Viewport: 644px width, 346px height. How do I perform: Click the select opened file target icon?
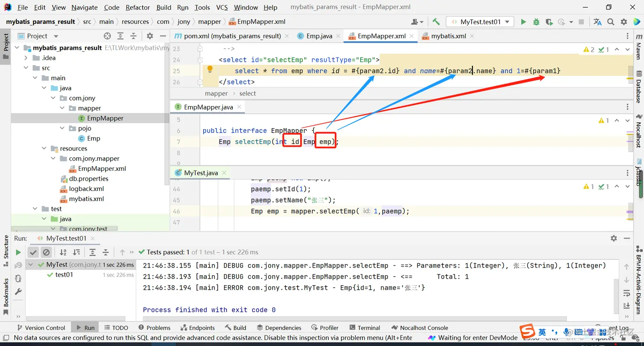pos(107,36)
